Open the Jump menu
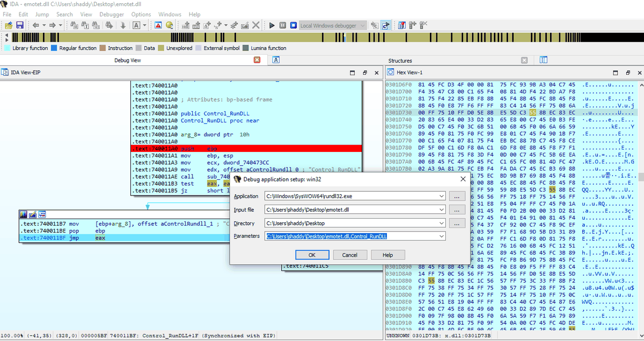This screenshot has height=341, width=644. point(42,14)
